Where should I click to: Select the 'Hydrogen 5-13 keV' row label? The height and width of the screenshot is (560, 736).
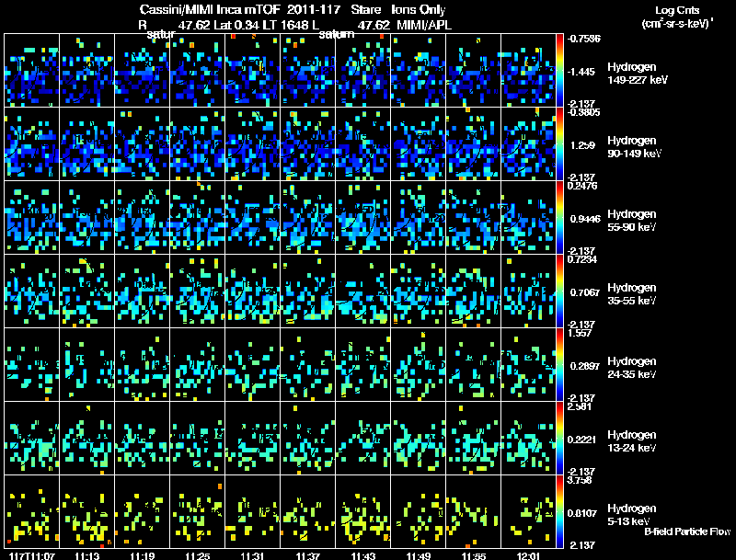pyautogui.click(x=632, y=515)
